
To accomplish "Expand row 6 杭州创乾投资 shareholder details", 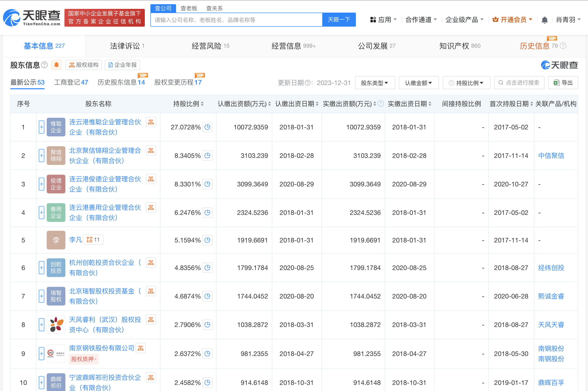I will tap(42, 268).
